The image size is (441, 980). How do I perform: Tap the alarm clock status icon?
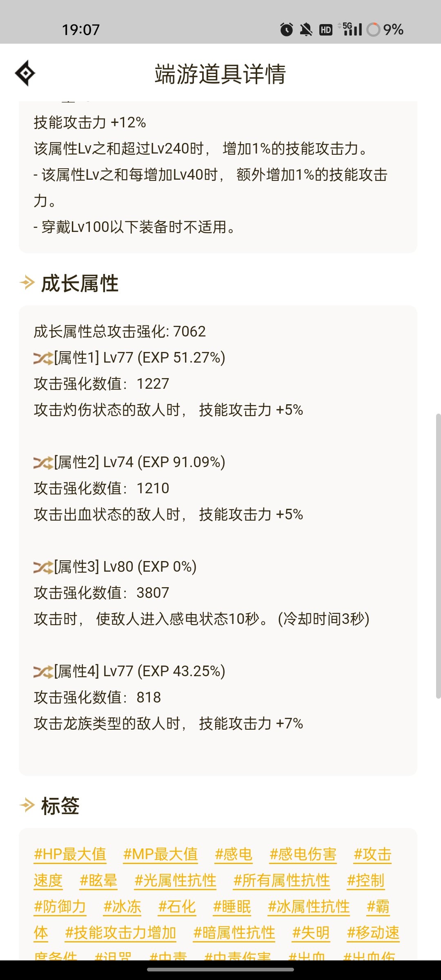click(286, 29)
